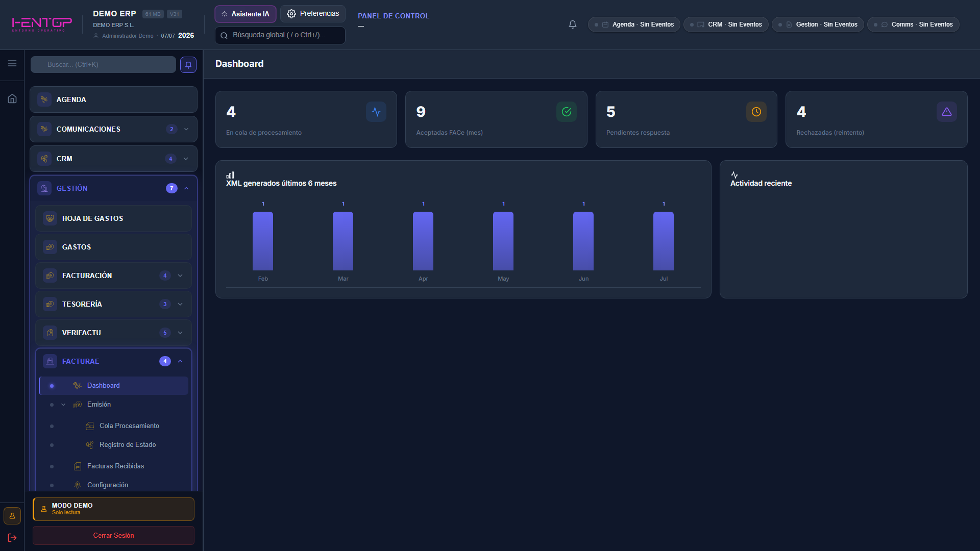Screen dimensions: 980x551
Task: Expand the FACTURACIÓN submenu chevron
Action: [180, 275]
